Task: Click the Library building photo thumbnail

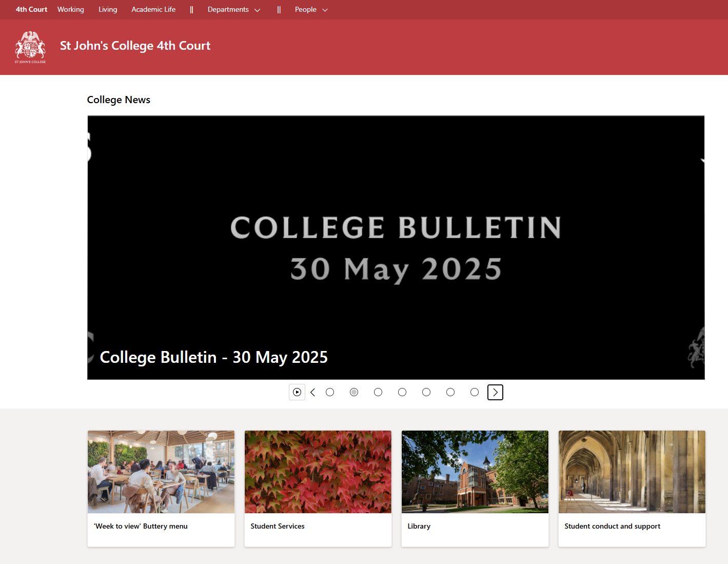Action: coord(475,472)
